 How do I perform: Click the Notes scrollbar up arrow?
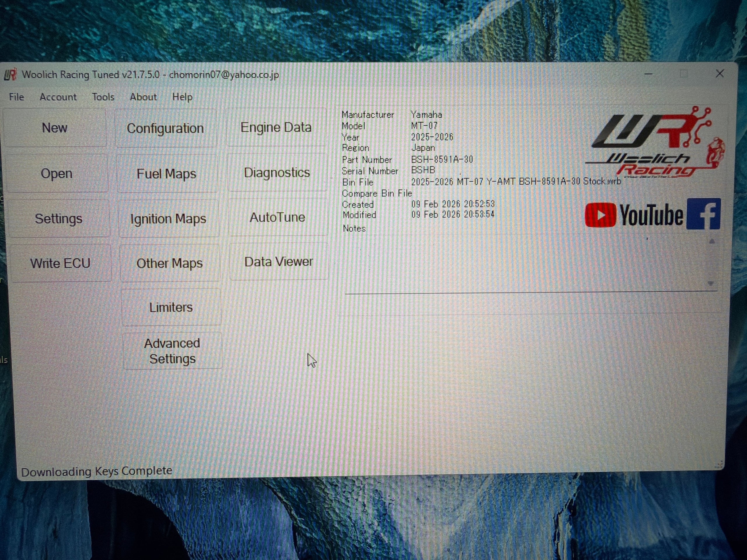click(x=712, y=241)
